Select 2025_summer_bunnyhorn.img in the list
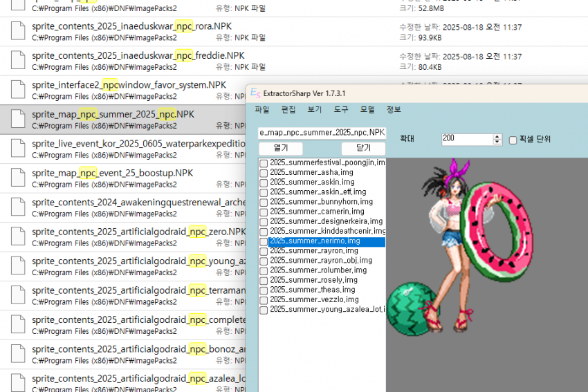This screenshot has height=392, width=588. [x=321, y=202]
